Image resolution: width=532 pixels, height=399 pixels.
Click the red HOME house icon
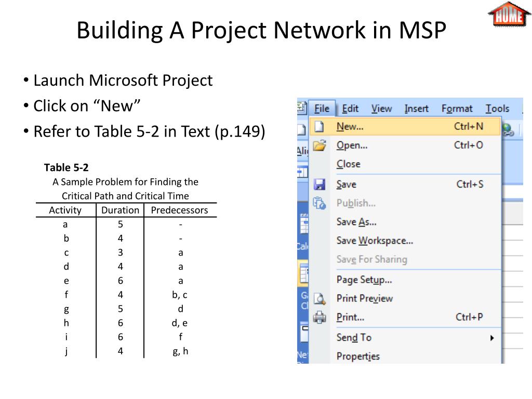click(x=509, y=14)
